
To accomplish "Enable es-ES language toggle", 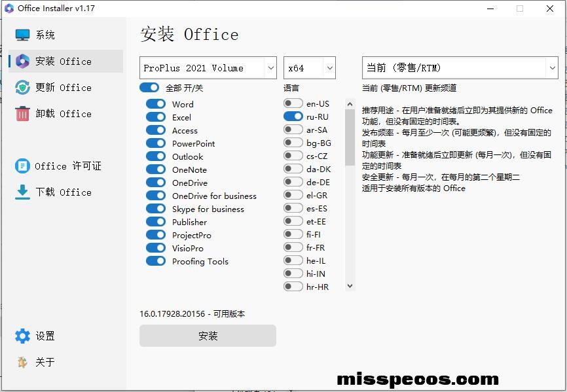I will click(293, 207).
